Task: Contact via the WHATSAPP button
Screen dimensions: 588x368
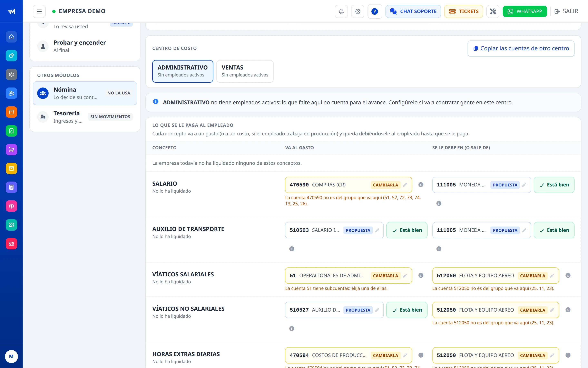Action: [x=525, y=11]
